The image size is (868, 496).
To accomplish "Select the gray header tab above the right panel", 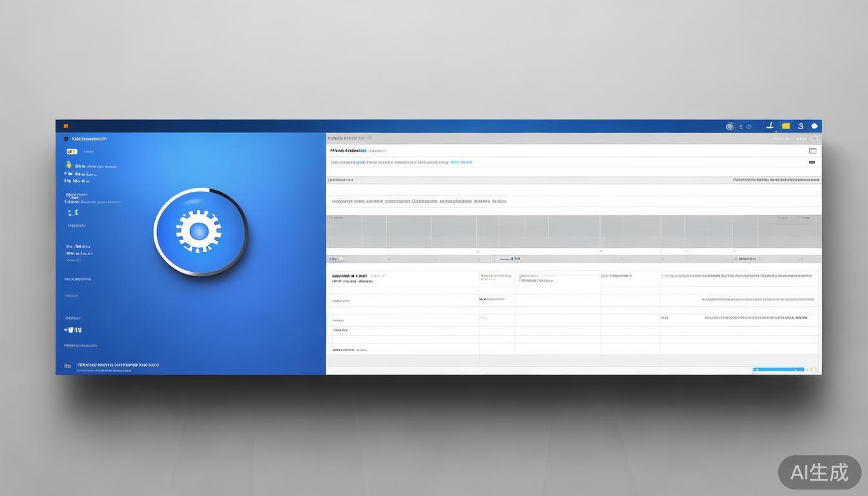I will tap(346, 138).
